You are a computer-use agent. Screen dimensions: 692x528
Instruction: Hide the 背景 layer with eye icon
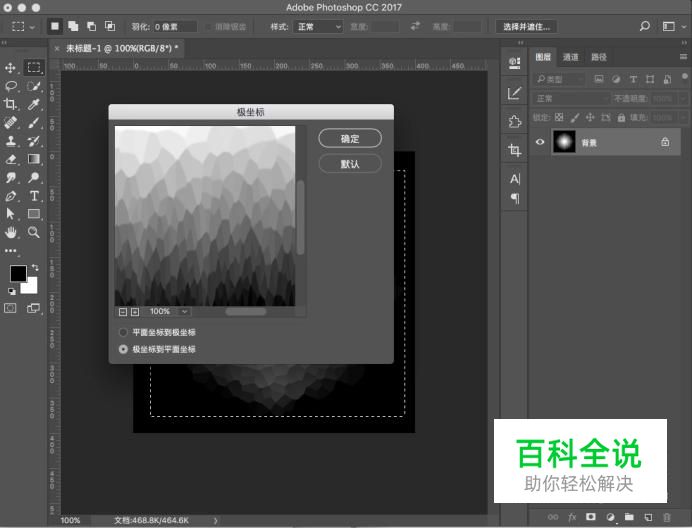tap(540, 143)
